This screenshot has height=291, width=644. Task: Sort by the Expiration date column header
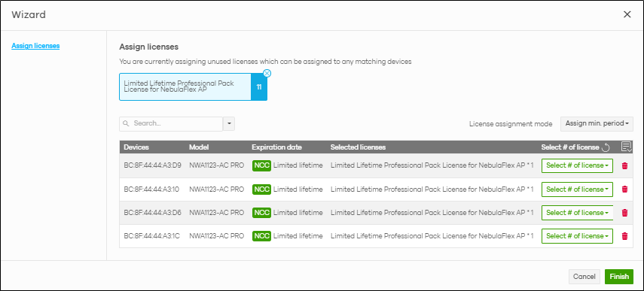tap(277, 147)
